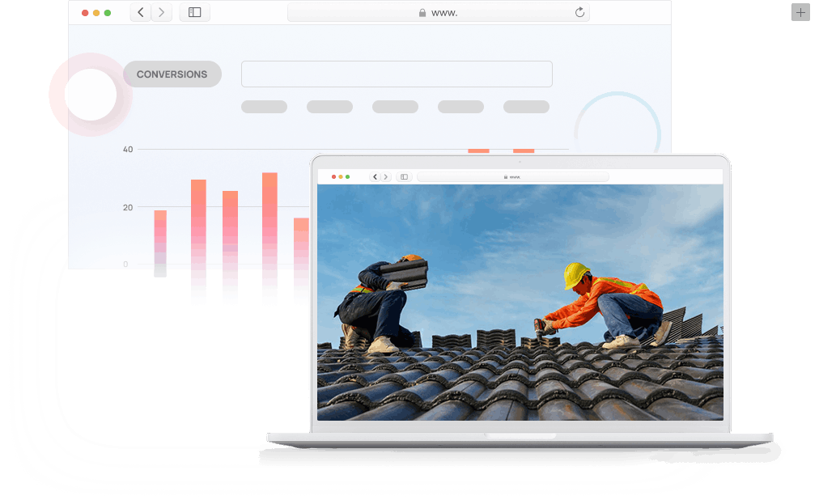This screenshot has width=819, height=504.
Task: Click the white circle with pink glow
Action: coord(91,95)
